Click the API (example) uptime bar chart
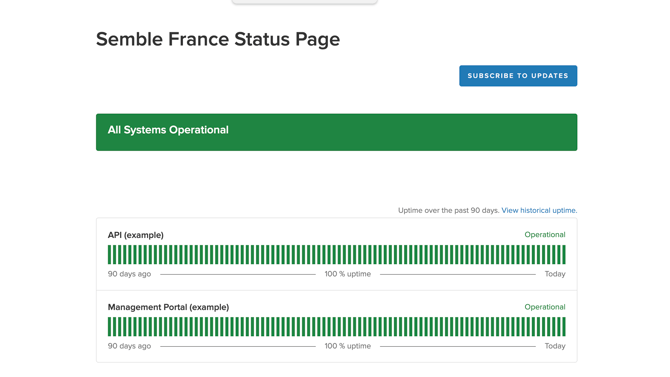 click(337, 255)
